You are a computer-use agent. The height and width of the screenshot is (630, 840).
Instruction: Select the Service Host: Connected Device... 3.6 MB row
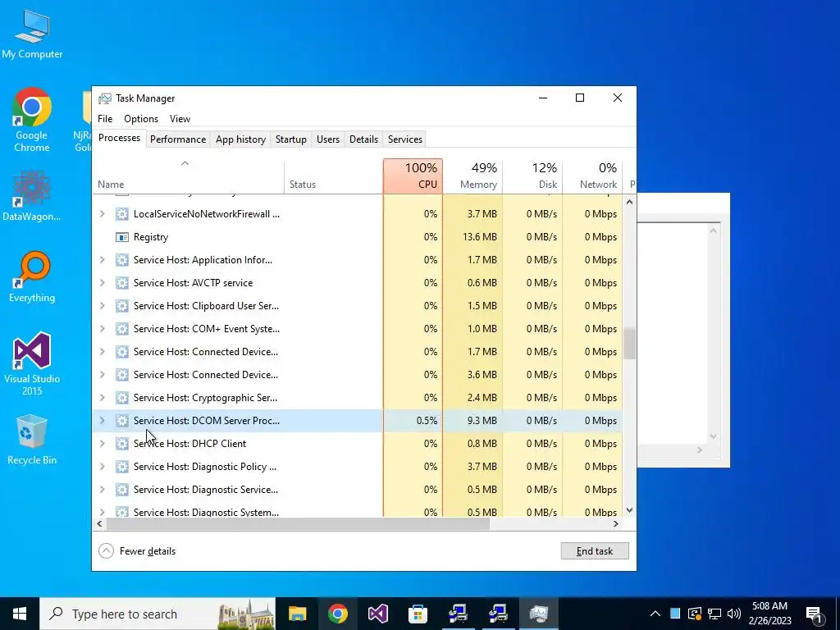coord(358,375)
